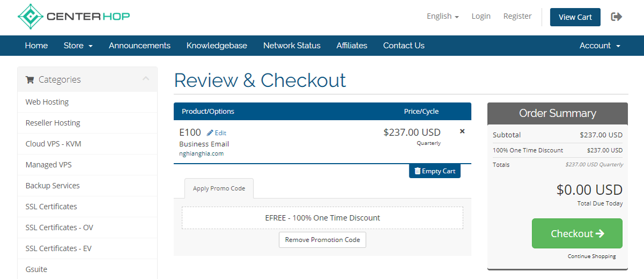This screenshot has width=644, height=279.
Task: Remove E100 item with the x icon
Action: pyautogui.click(x=463, y=131)
